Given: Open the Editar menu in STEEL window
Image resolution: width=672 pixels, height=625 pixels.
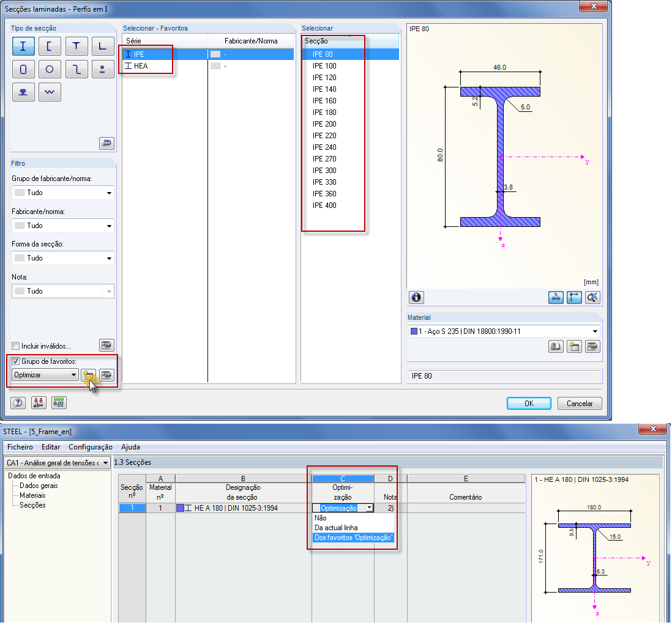Looking at the screenshot, I should (x=51, y=447).
